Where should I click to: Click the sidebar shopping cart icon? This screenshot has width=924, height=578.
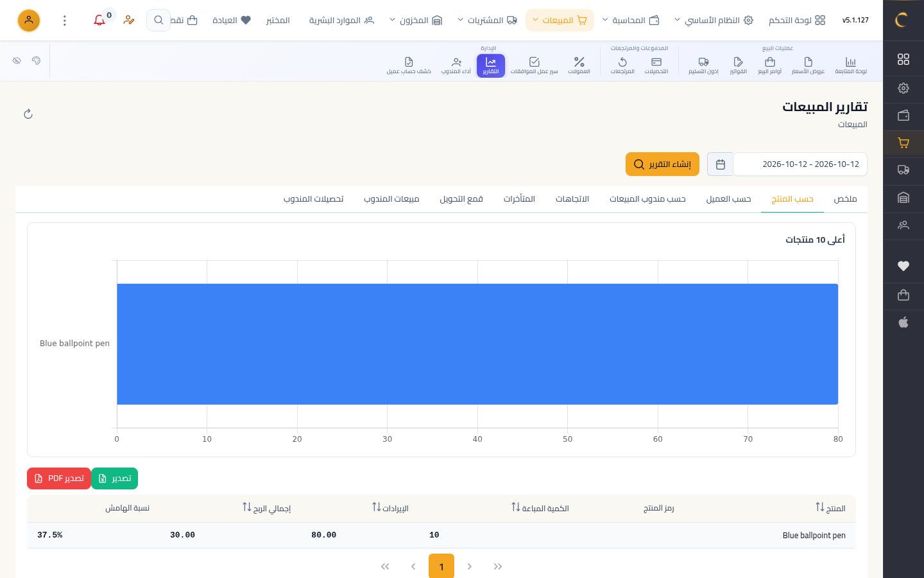[903, 143]
